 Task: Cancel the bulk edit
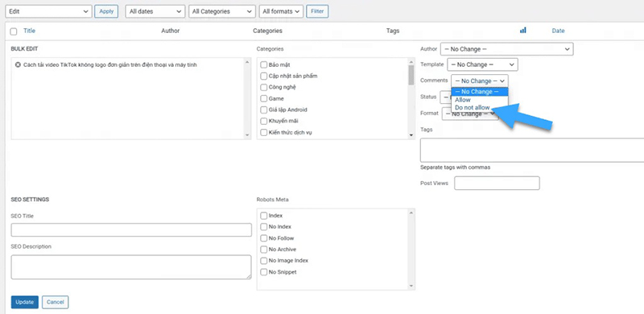tap(55, 302)
